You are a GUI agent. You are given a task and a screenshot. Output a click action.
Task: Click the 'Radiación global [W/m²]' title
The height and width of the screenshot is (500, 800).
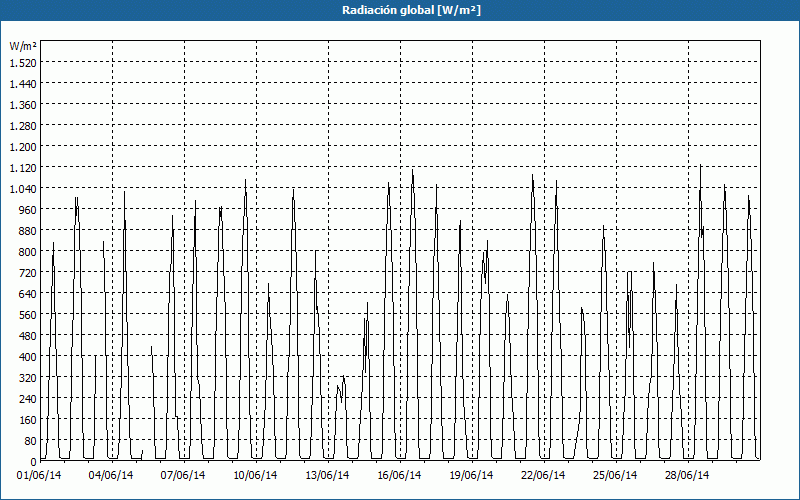click(x=411, y=10)
